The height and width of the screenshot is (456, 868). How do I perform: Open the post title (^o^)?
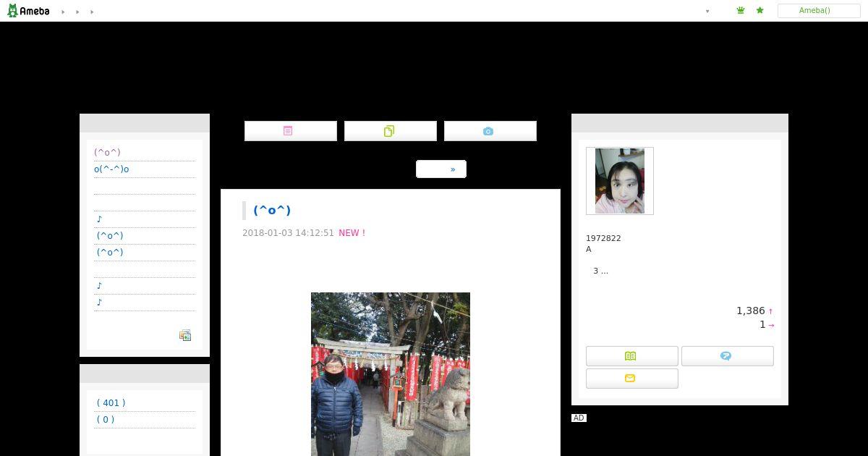click(272, 210)
